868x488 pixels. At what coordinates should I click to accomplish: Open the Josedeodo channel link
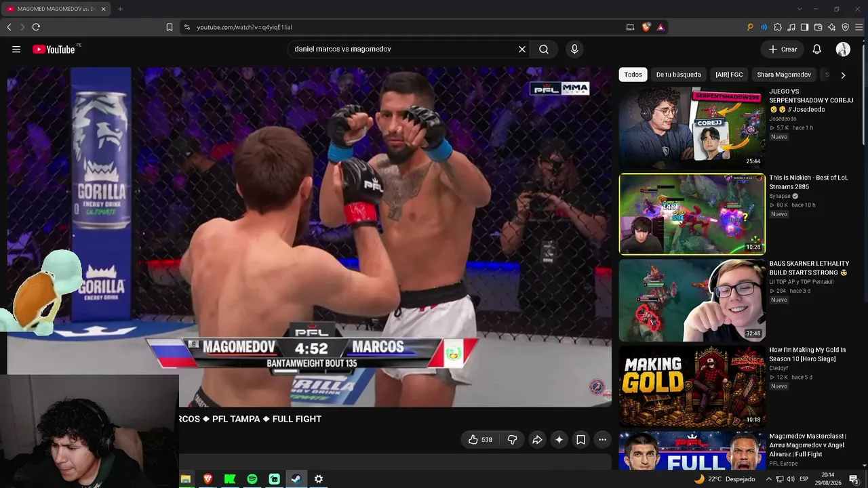coord(783,119)
